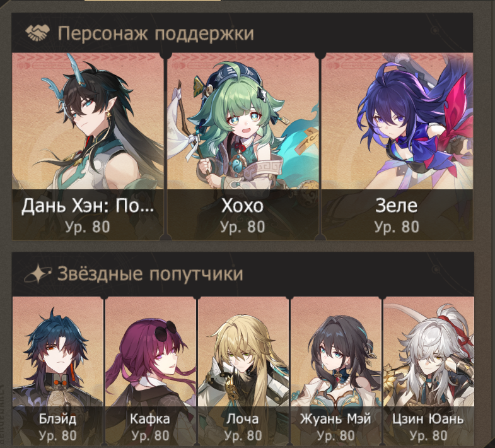Click the Дань Хэн: По... name label

[x=88, y=206]
